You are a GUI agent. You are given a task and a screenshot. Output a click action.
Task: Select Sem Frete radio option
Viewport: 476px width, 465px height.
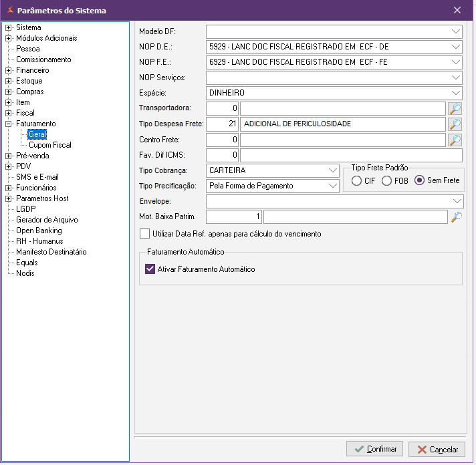point(419,180)
